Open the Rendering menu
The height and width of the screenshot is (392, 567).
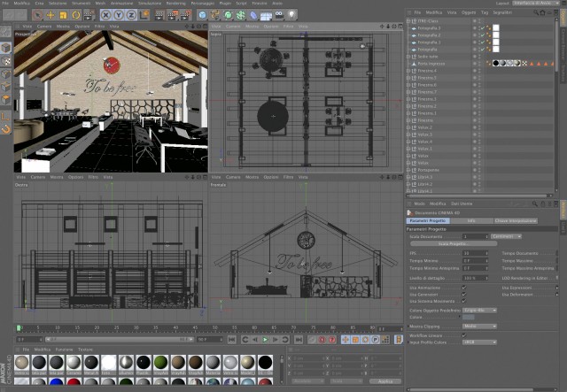click(175, 4)
